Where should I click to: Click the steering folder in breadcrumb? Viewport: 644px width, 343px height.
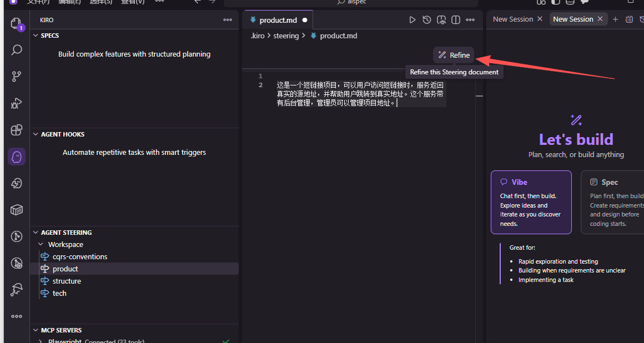[285, 36]
